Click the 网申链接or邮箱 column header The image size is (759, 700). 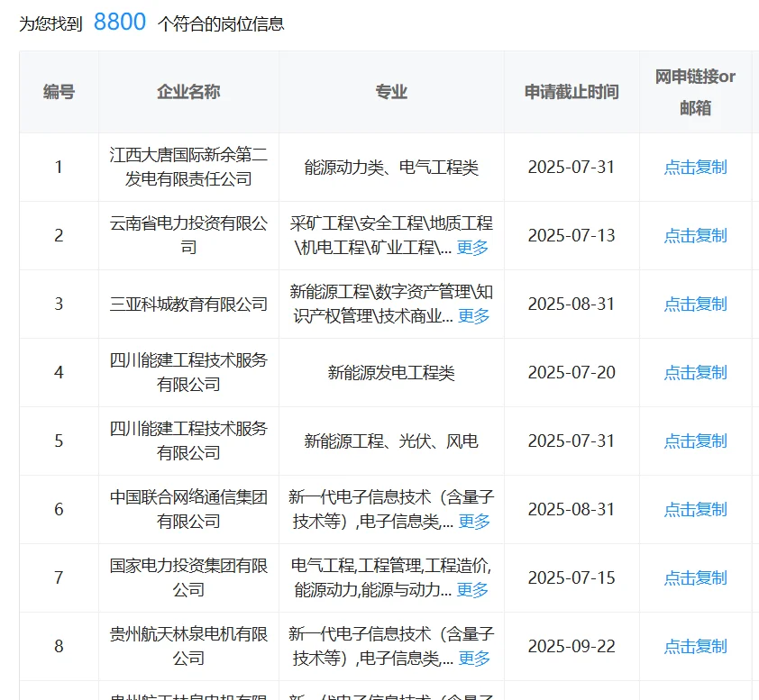(x=695, y=92)
